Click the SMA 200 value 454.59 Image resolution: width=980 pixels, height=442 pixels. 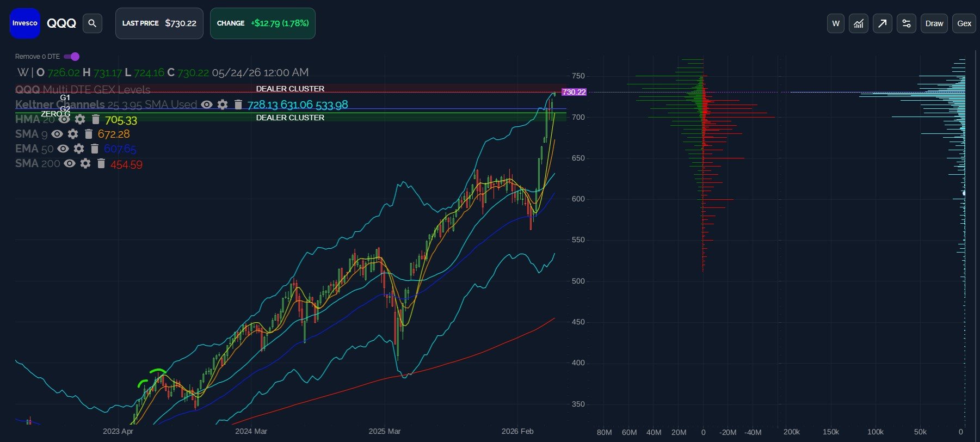pos(126,164)
